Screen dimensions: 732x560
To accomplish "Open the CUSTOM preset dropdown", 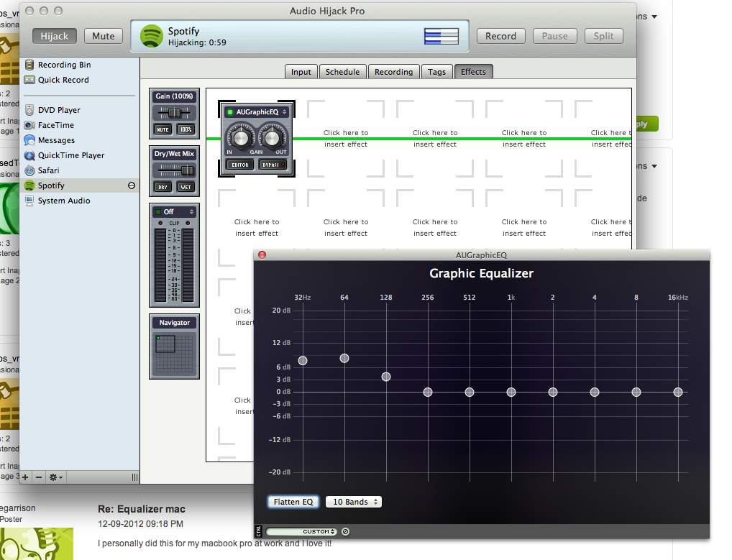I will 301,531.
